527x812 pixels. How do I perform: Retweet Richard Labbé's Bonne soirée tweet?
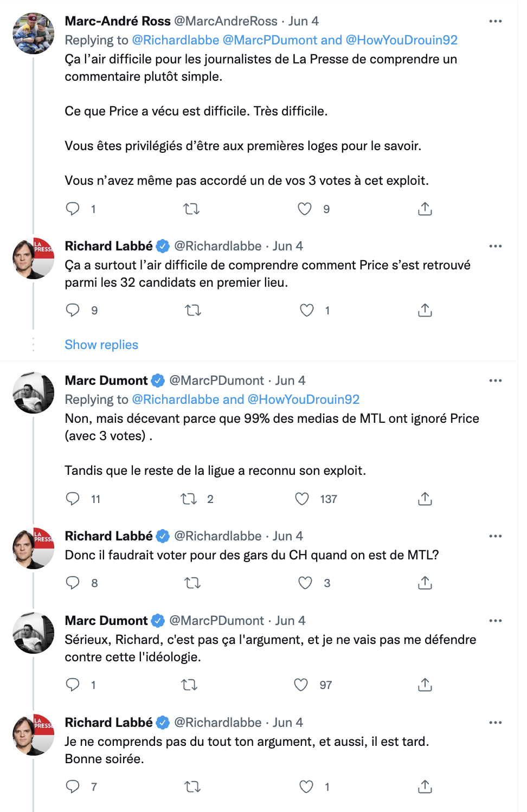pos(192,787)
